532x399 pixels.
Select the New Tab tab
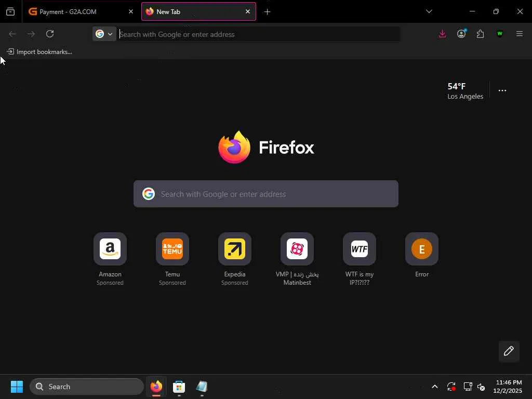198,11
